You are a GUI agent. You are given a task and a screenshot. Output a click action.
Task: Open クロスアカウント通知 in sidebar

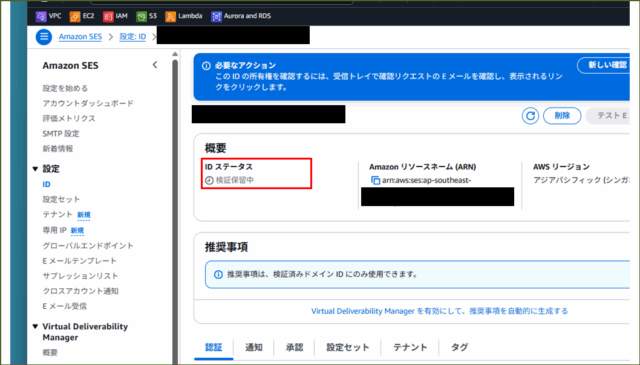pos(80,291)
